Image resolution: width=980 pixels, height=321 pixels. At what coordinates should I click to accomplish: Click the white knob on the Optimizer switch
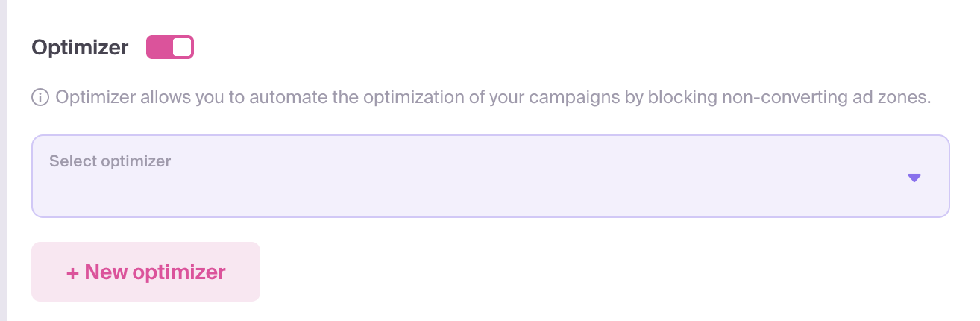pyautogui.click(x=182, y=47)
